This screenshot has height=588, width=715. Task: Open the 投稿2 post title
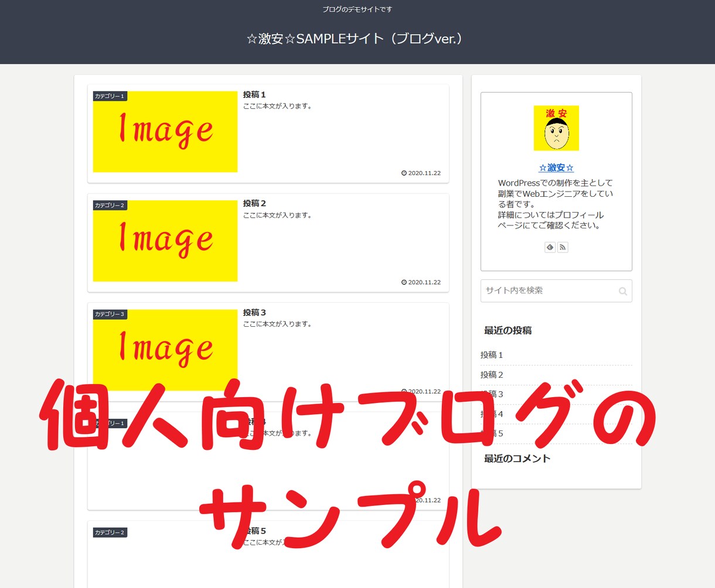[254, 203]
